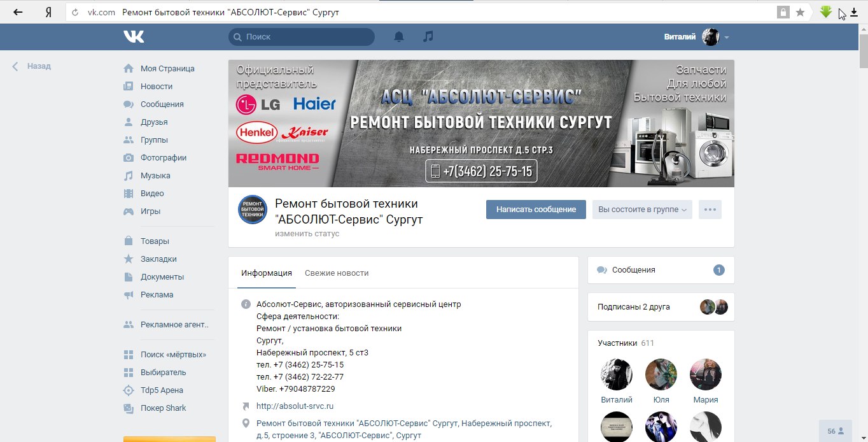Switch to Информация tab
Image resolution: width=868 pixels, height=442 pixels.
267,273
